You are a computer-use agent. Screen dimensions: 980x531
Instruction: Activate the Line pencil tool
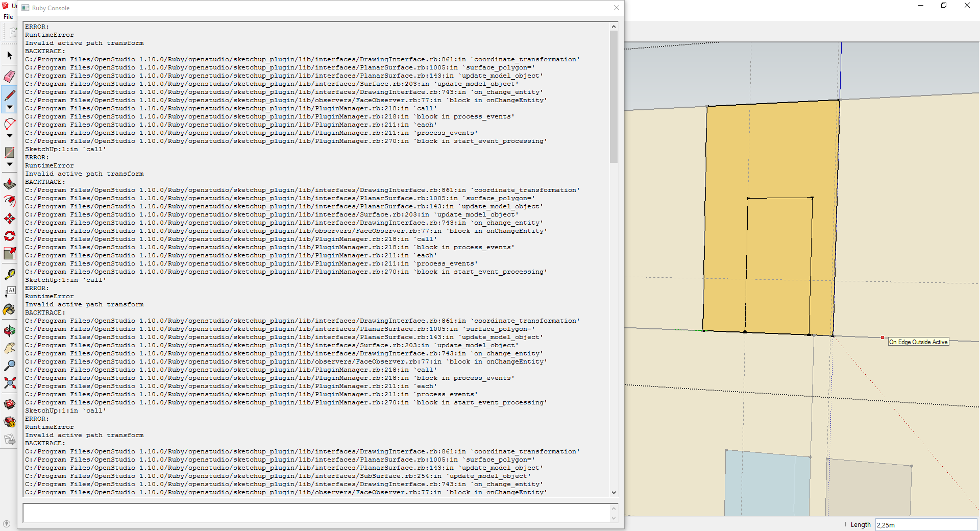pos(9,95)
